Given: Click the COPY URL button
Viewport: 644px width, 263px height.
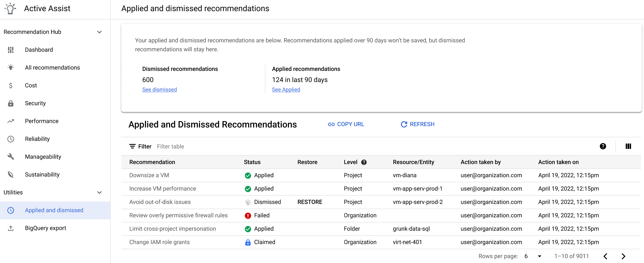Looking at the screenshot, I should (x=346, y=124).
